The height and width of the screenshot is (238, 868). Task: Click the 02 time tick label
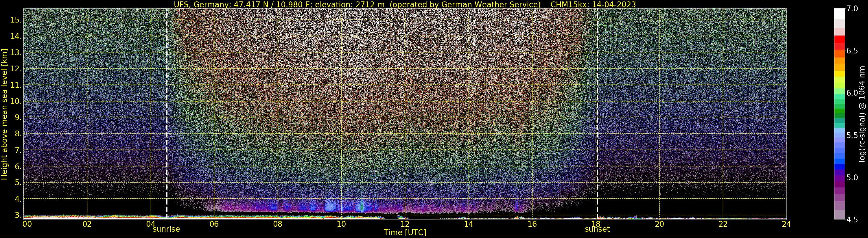87,224
